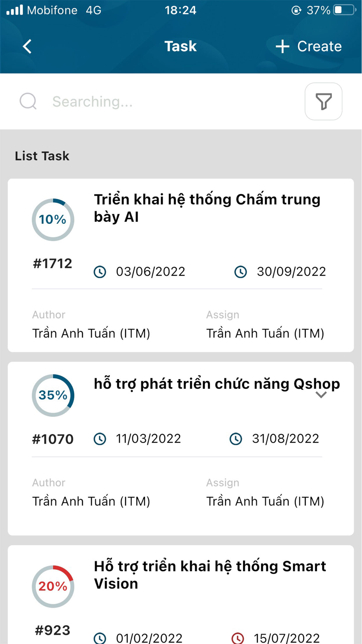Open task hỗ trợ phát triển chức năng Qshop
The image size is (362, 644).
click(217, 384)
